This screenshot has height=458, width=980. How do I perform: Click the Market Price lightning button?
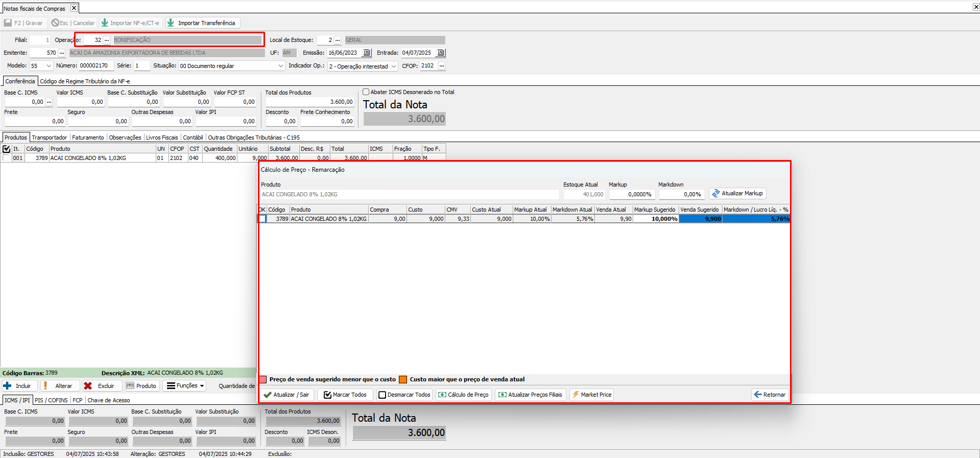(591, 395)
